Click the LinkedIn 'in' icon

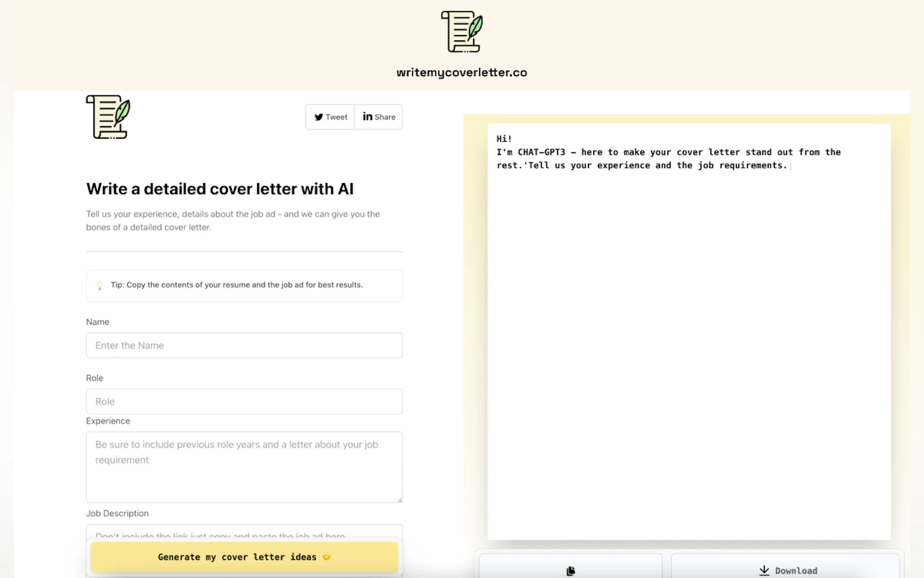[x=367, y=116]
